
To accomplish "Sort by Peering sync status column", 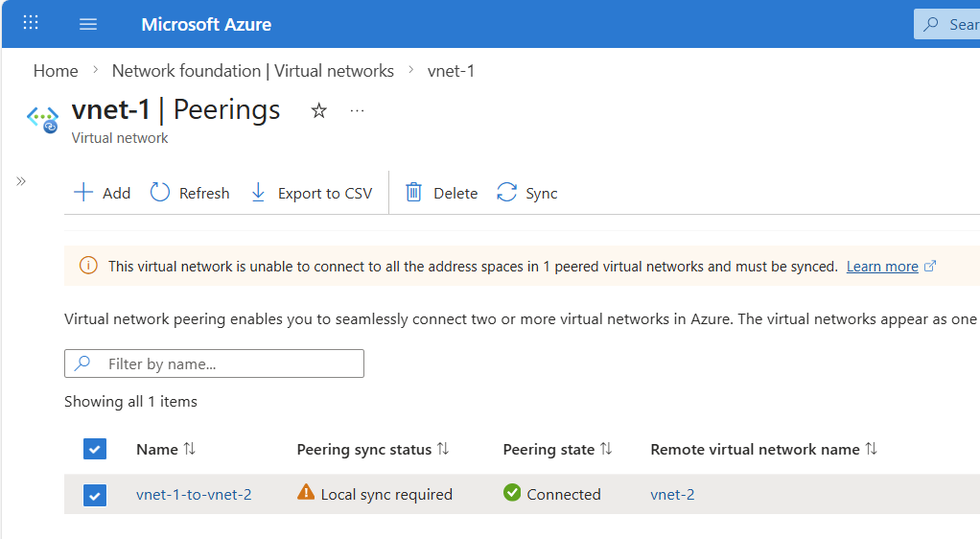I will 372,449.
